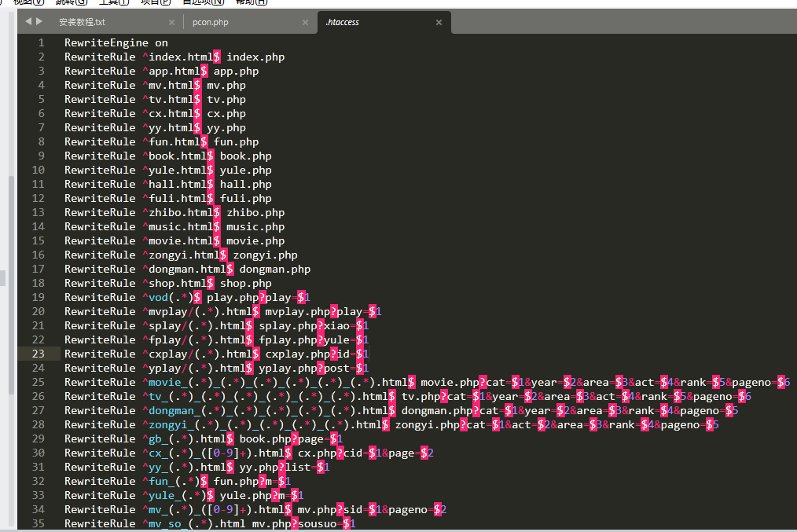Click 'hall.php' on line 11

click(245, 185)
